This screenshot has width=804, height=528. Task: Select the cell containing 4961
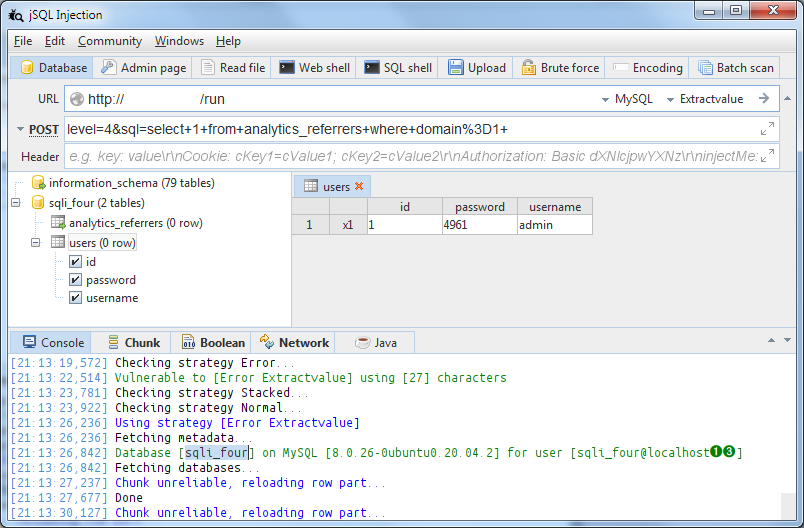479,225
